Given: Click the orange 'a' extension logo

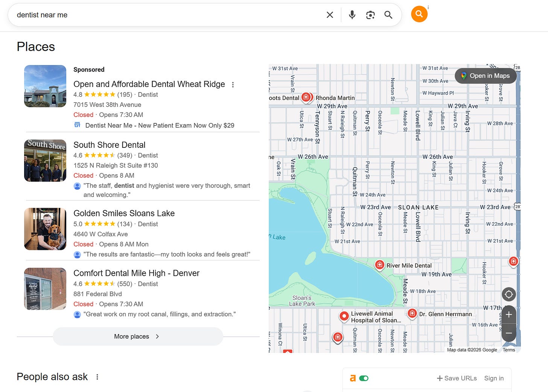Looking at the screenshot, I should [353, 378].
